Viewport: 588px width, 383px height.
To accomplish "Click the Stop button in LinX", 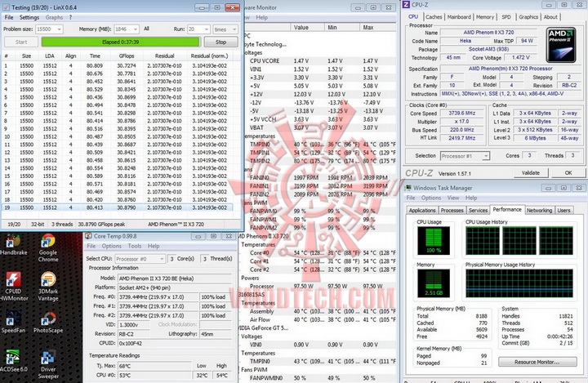I will (220, 42).
